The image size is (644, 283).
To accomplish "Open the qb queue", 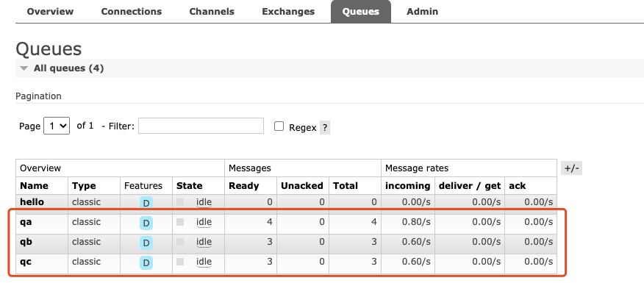I will pos(26,242).
